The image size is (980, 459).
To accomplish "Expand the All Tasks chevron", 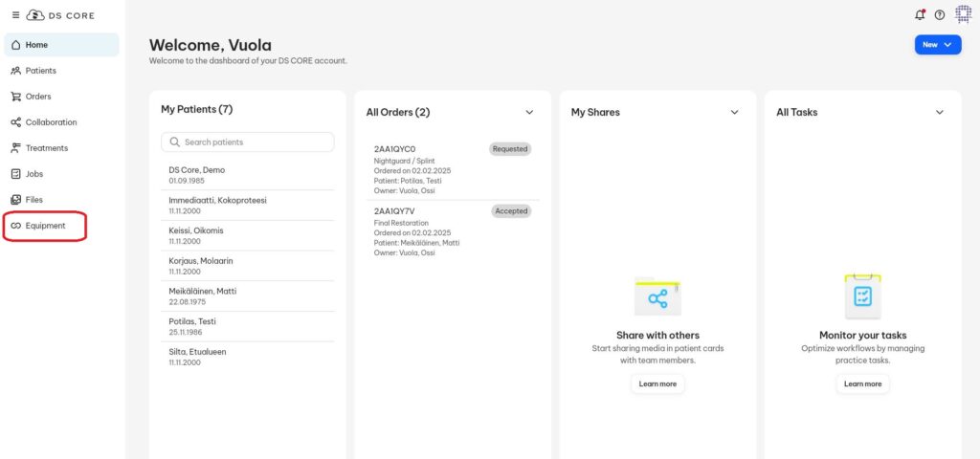I will click(x=939, y=112).
